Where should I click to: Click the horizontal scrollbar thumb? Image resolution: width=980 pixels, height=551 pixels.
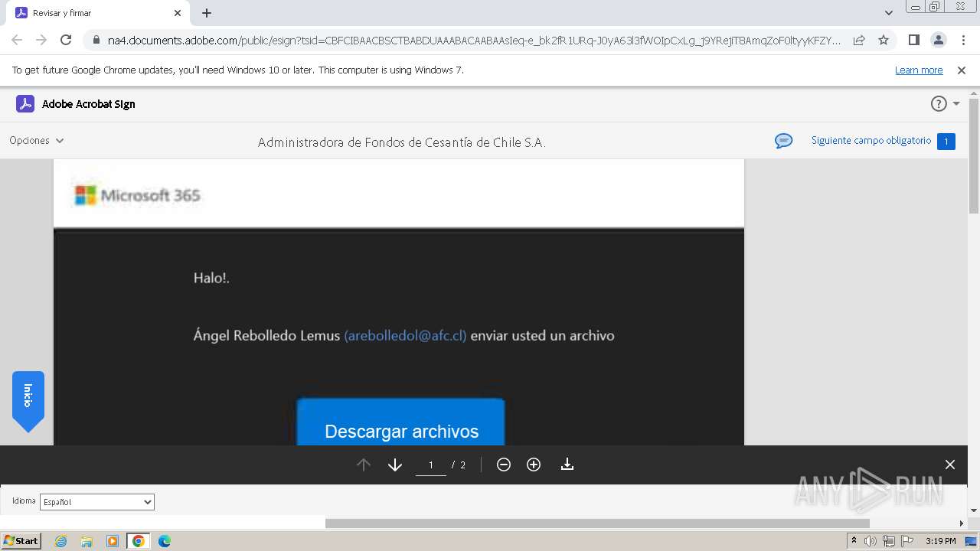point(597,523)
